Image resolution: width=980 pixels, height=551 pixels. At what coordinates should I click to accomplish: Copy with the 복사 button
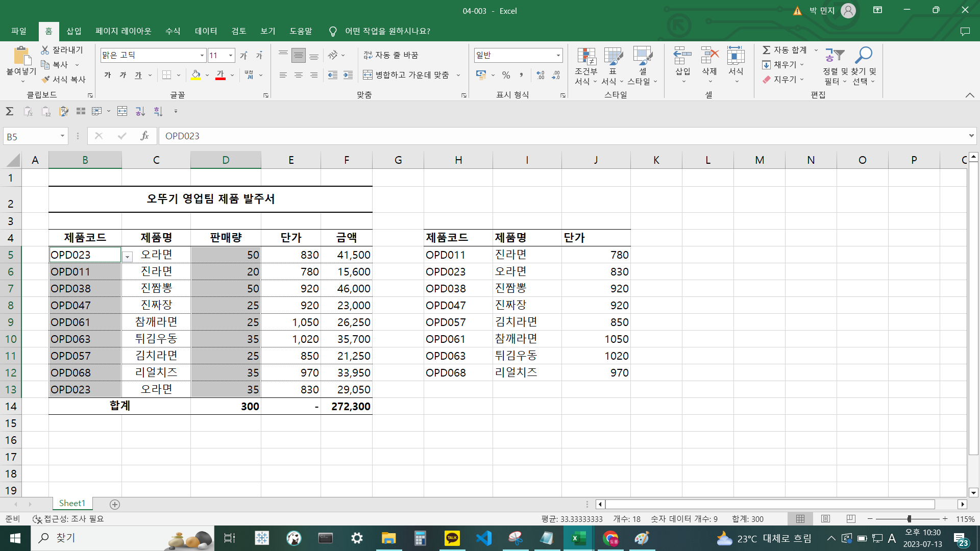click(x=55, y=65)
